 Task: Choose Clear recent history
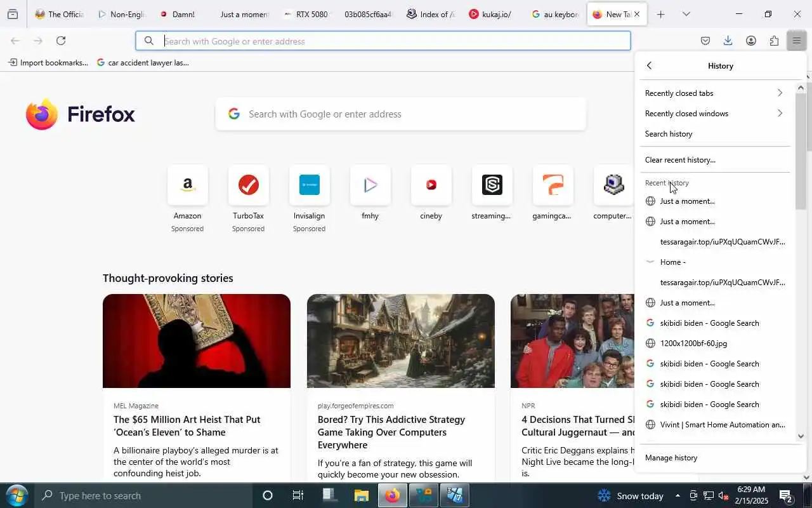click(714, 160)
